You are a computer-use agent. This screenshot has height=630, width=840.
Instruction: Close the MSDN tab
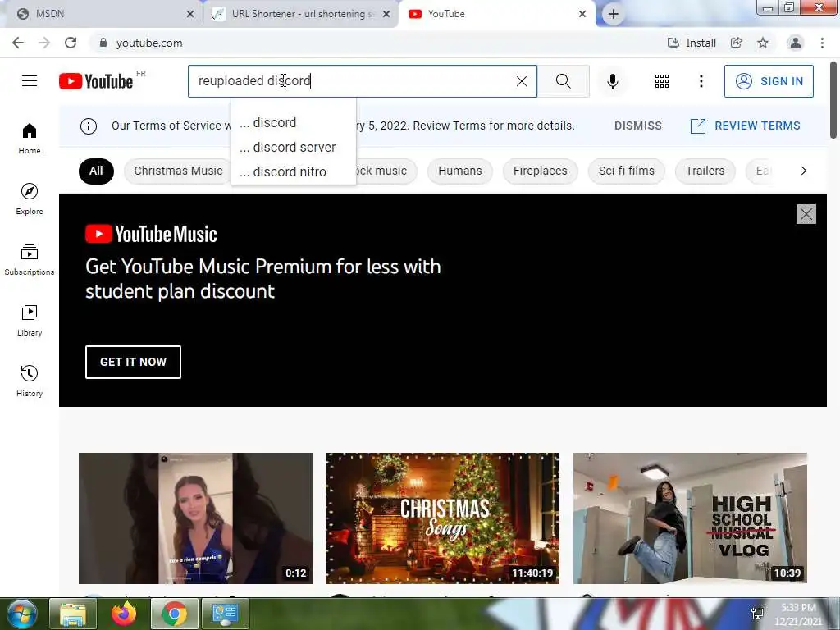pos(190,14)
